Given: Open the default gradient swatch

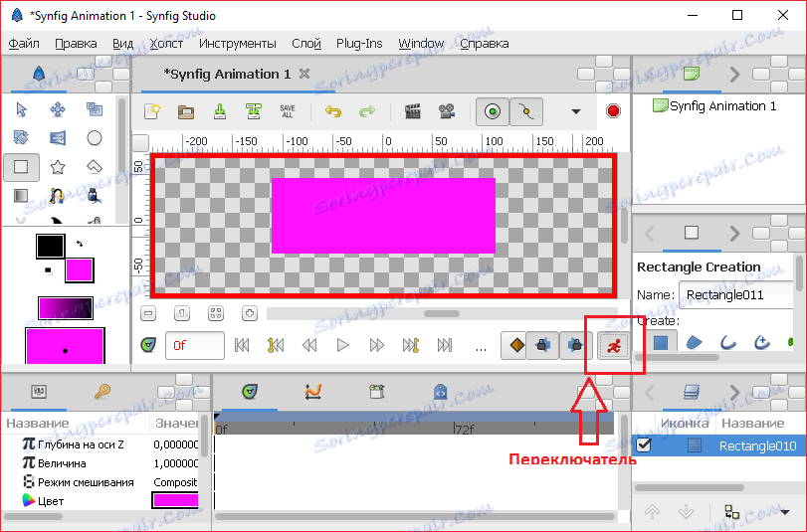Looking at the screenshot, I should point(66,308).
